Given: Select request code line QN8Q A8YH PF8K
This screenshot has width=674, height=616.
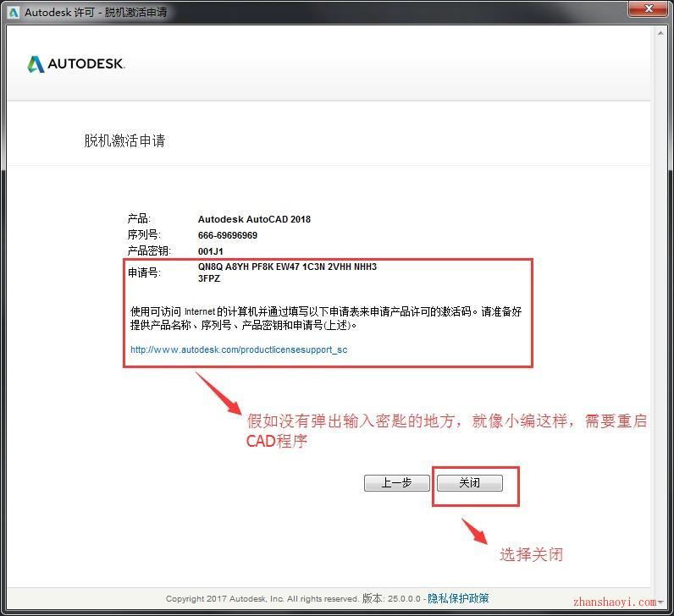Looking at the screenshot, I should tap(287, 267).
